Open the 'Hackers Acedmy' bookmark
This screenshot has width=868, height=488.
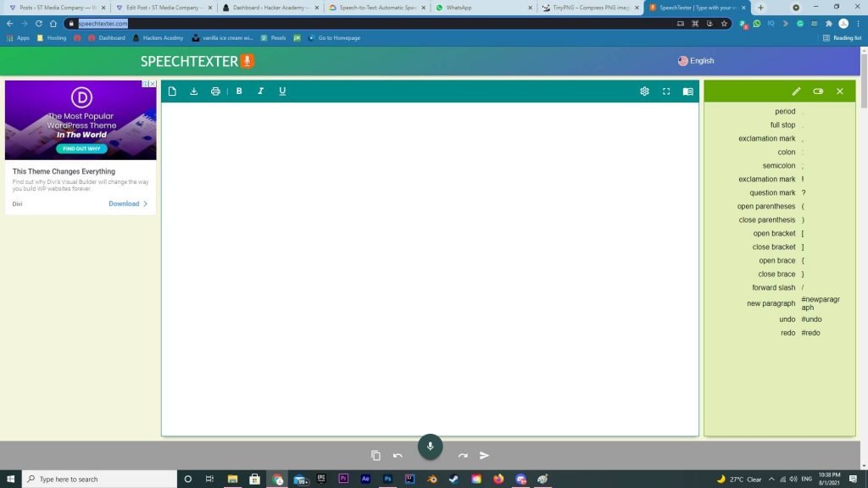click(x=159, y=38)
